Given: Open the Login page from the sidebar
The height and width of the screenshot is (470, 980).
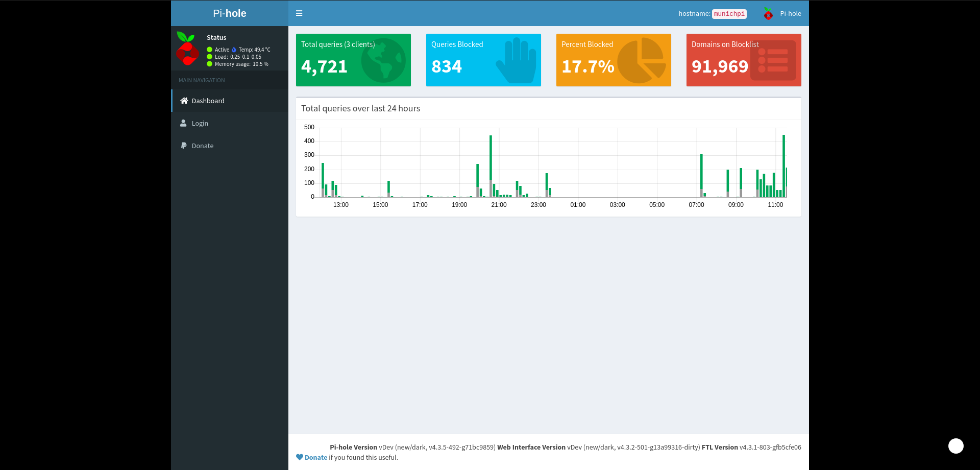Looking at the screenshot, I should 200,123.
